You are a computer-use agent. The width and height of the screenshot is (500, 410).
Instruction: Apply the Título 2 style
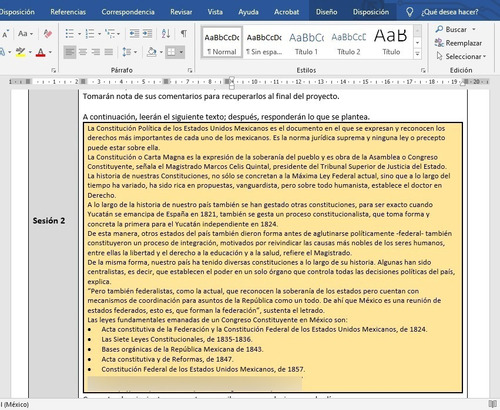coord(349,43)
